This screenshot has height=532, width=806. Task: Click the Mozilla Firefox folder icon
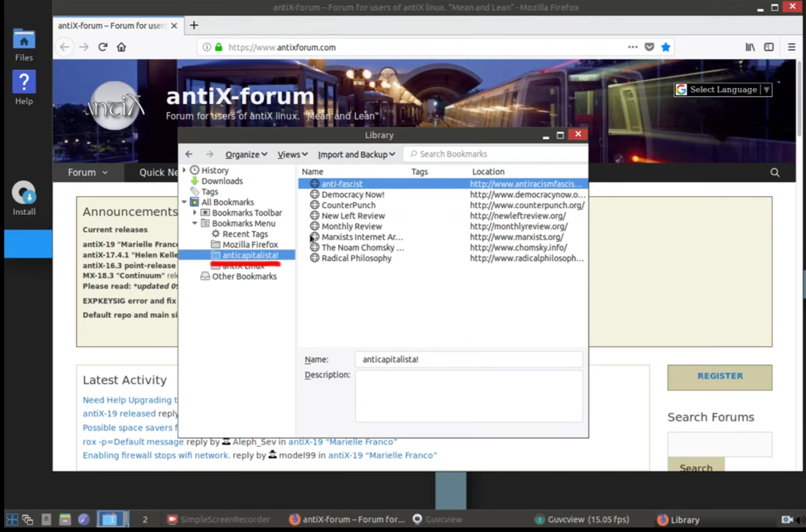tap(215, 244)
